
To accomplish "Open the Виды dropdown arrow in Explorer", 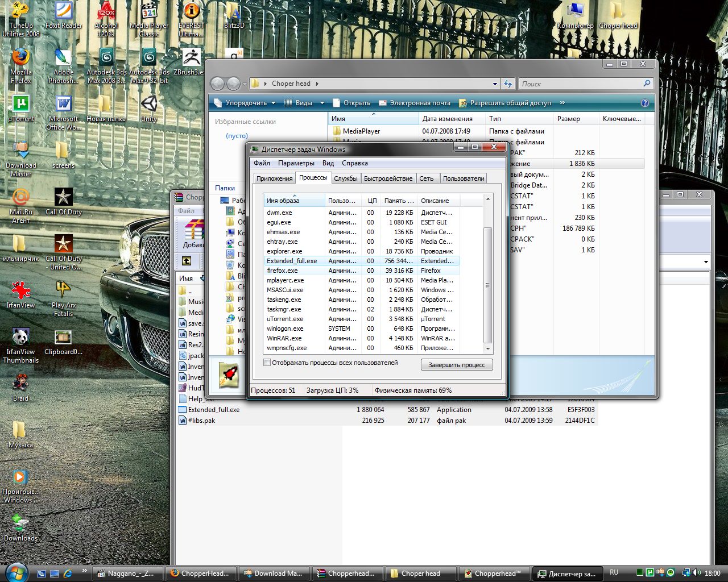I will coord(322,103).
